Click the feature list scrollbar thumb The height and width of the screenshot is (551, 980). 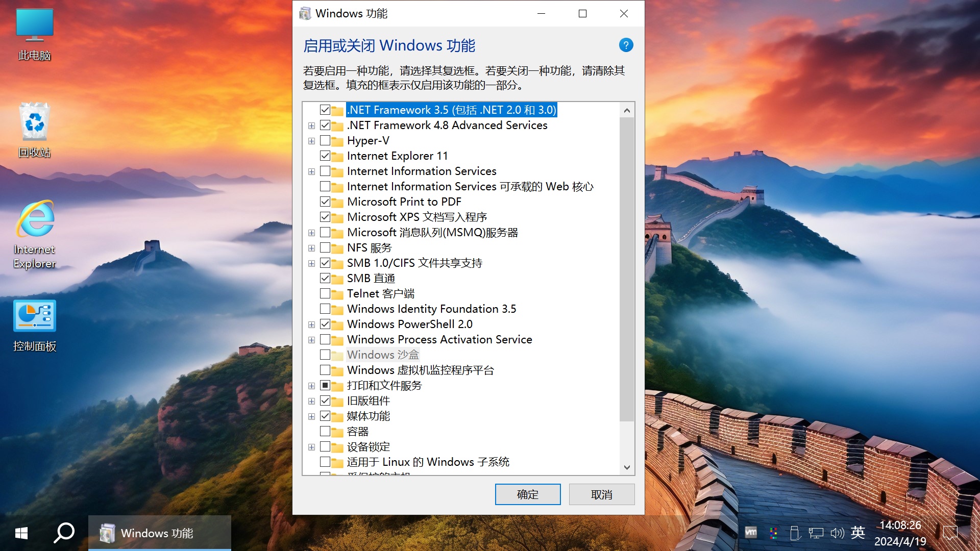pos(627,269)
